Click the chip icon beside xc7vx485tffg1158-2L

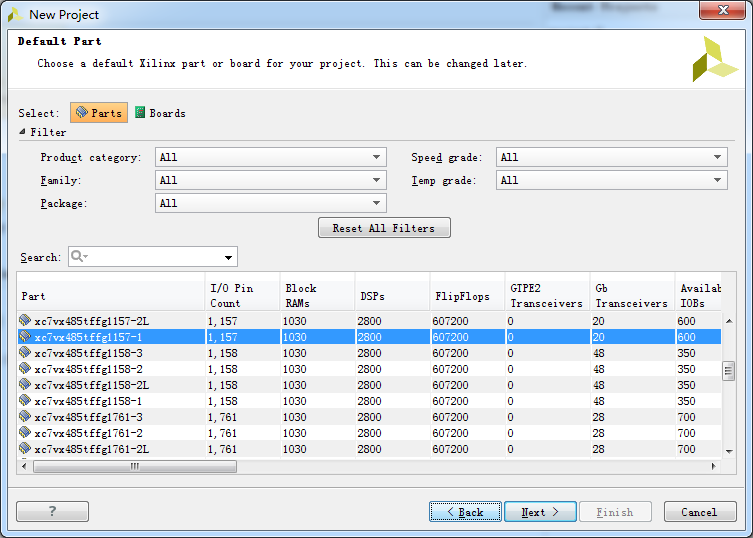(x=25, y=384)
